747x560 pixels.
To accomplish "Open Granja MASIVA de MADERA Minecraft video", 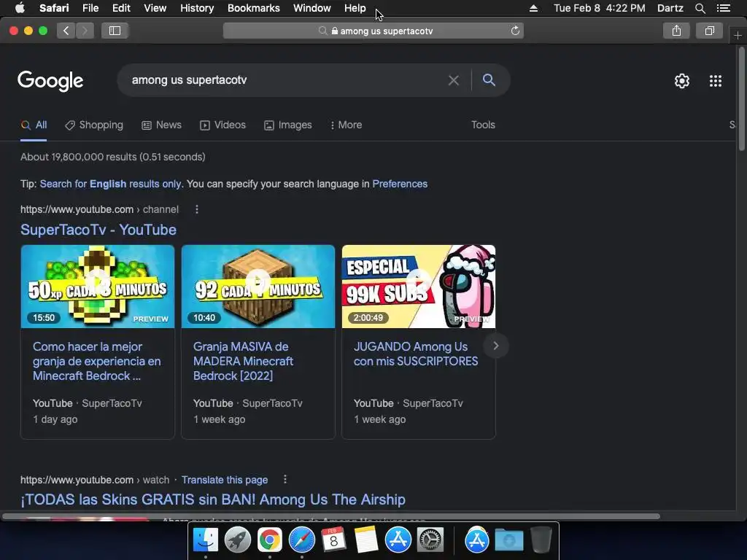I will click(244, 361).
